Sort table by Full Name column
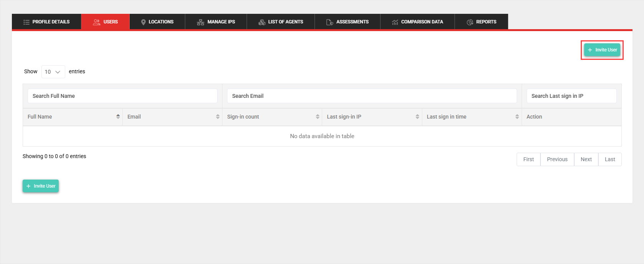Image resolution: width=644 pixels, height=264 pixels. point(118,117)
